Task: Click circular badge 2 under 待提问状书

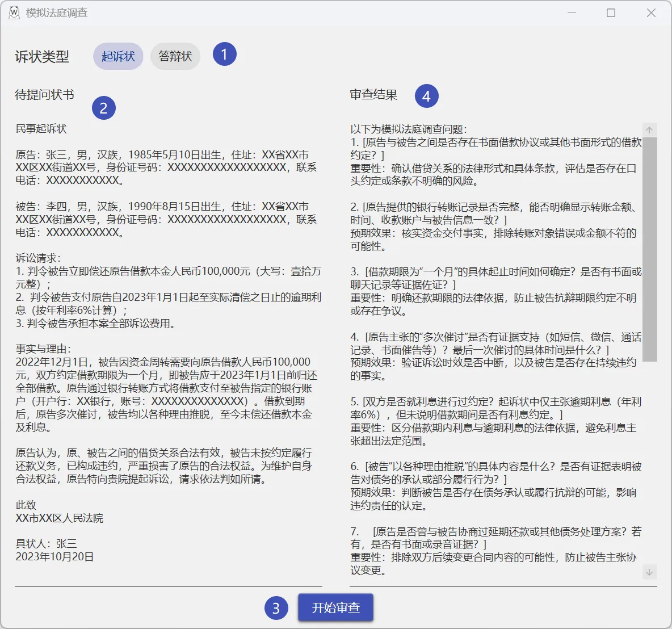Action: [104, 108]
